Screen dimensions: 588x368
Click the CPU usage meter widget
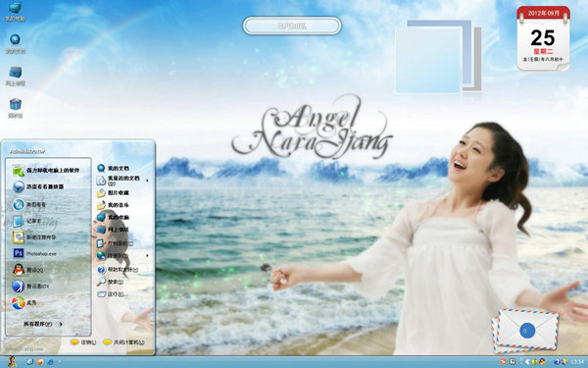[x=292, y=26]
